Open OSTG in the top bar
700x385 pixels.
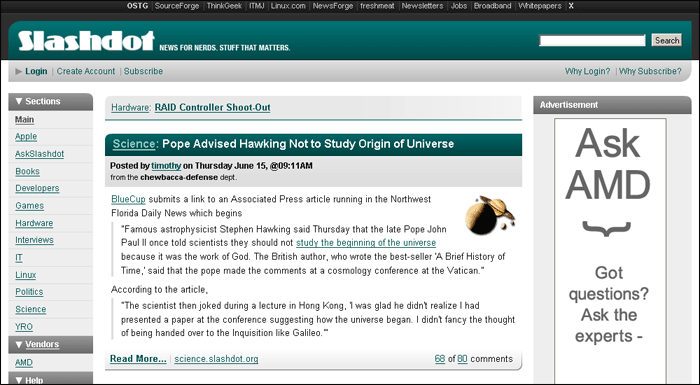click(137, 6)
